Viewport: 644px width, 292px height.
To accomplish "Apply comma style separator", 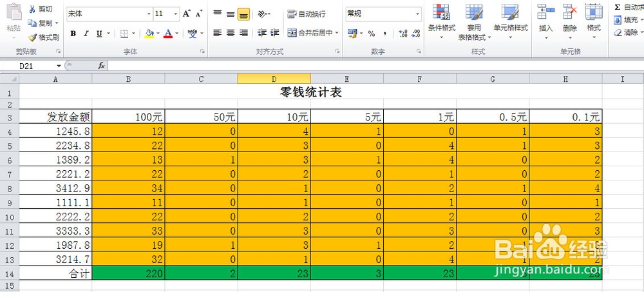I will [x=384, y=34].
